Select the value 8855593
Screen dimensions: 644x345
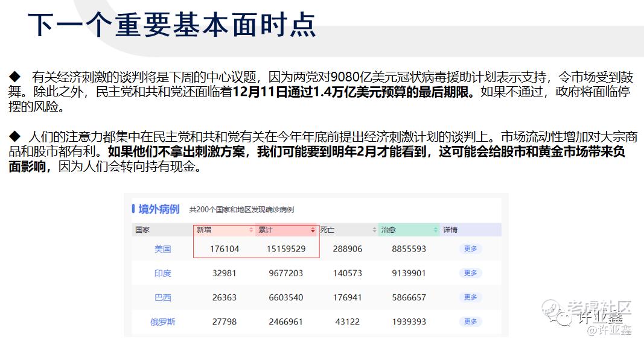pos(409,249)
